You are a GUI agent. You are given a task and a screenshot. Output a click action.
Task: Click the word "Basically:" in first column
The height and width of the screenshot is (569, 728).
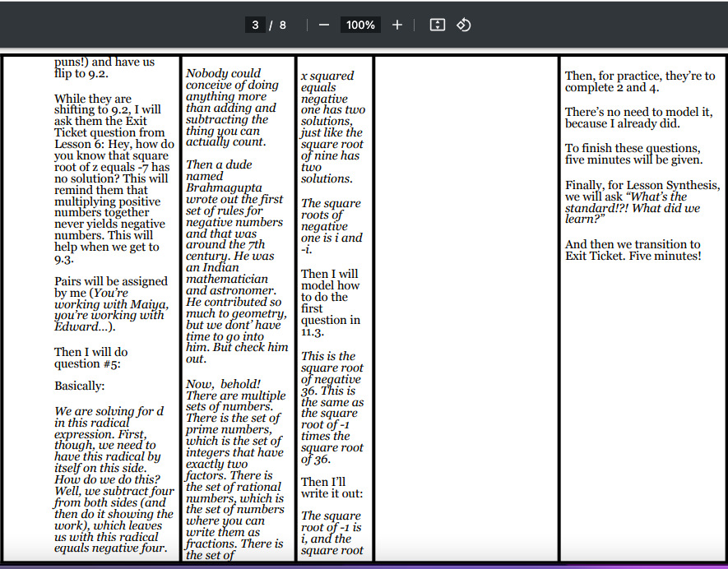[x=80, y=386]
